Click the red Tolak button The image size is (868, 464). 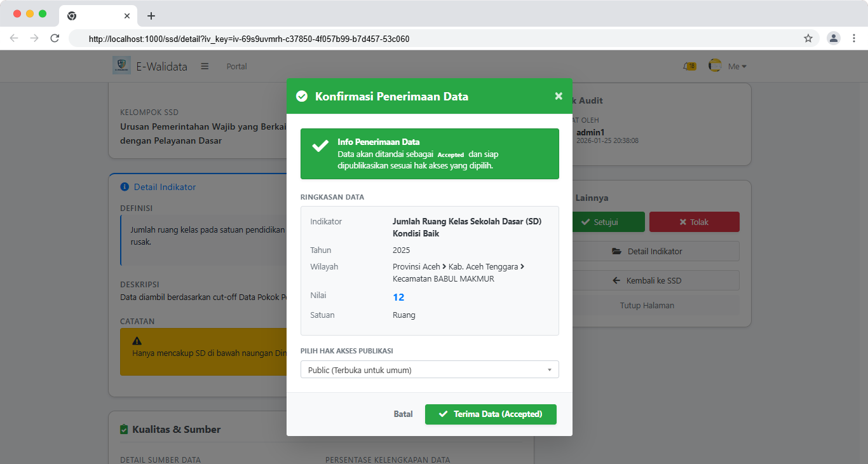[x=694, y=222]
